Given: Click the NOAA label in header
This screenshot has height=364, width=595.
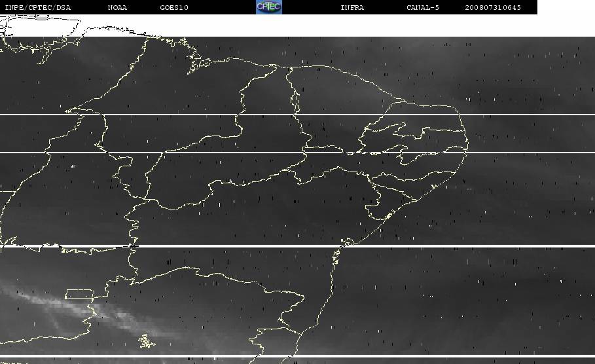Looking at the screenshot, I should coord(117,8).
